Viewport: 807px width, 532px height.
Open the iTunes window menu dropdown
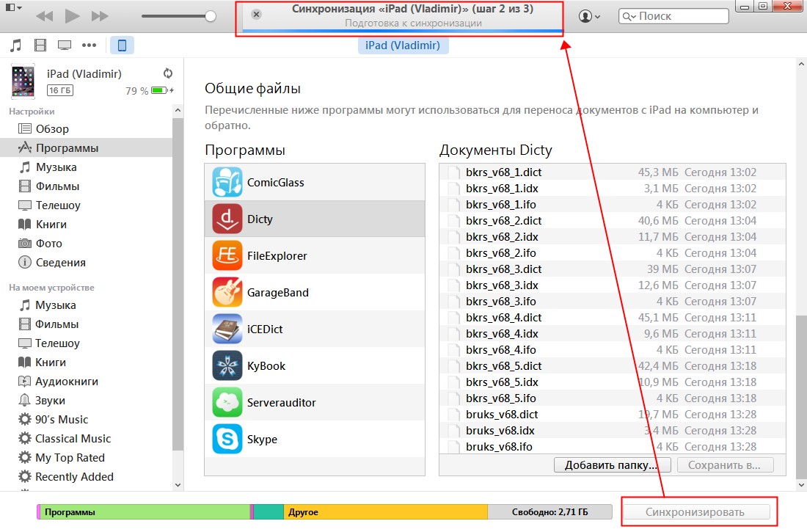13,8
